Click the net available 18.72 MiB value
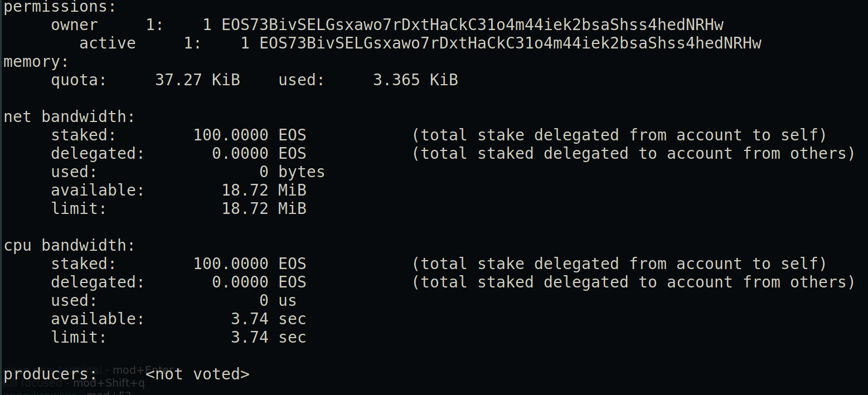The image size is (868, 395). (264, 191)
